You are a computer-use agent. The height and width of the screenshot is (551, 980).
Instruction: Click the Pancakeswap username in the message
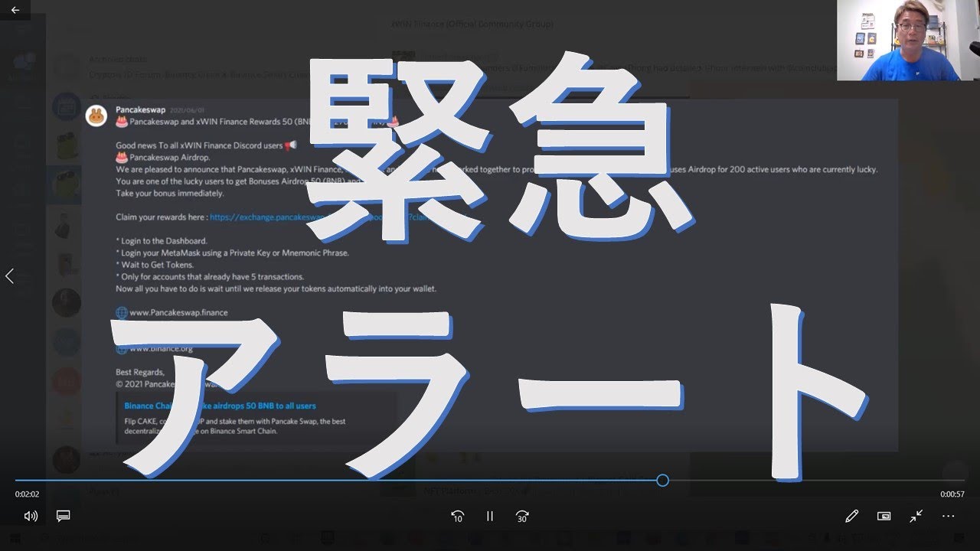tap(140, 109)
